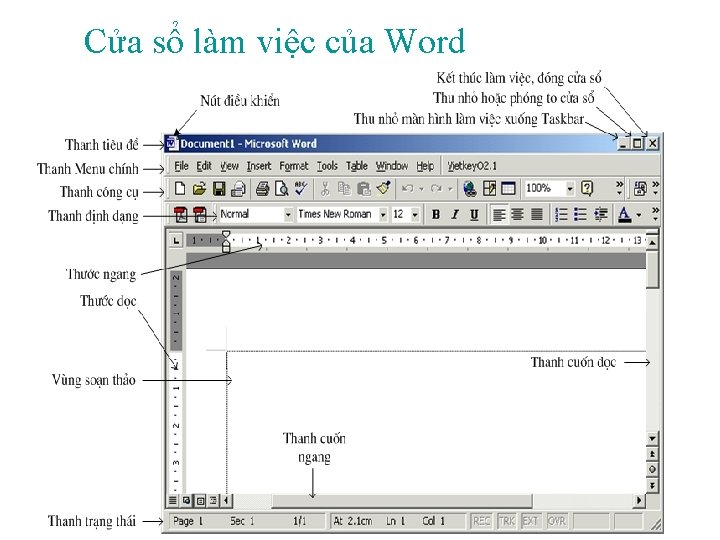Open the Undo history dropdown arrow
The height and width of the screenshot is (540, 720).
(x=422, y=189)
